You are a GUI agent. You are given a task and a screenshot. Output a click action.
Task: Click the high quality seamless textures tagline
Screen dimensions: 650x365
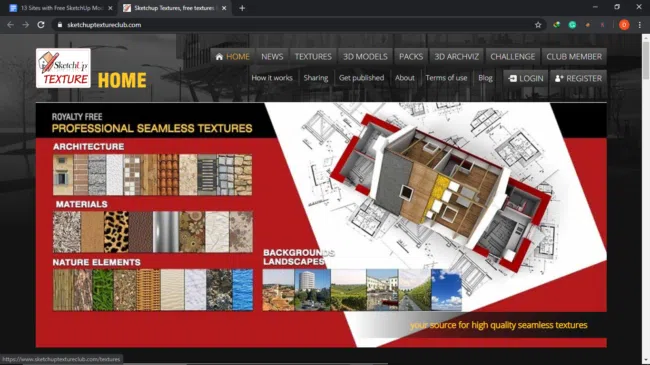499,325
